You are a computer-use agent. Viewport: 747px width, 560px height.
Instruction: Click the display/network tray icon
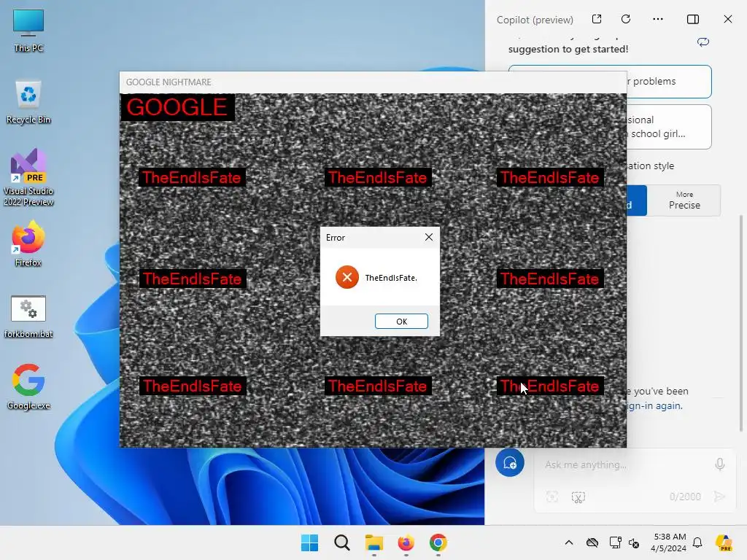click(615, 542)
